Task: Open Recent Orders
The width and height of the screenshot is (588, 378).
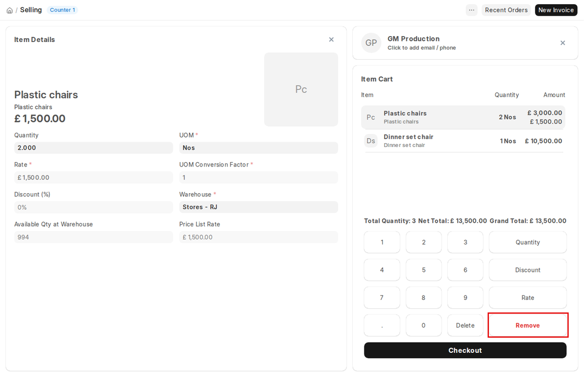Action: (x=506, y=10)
